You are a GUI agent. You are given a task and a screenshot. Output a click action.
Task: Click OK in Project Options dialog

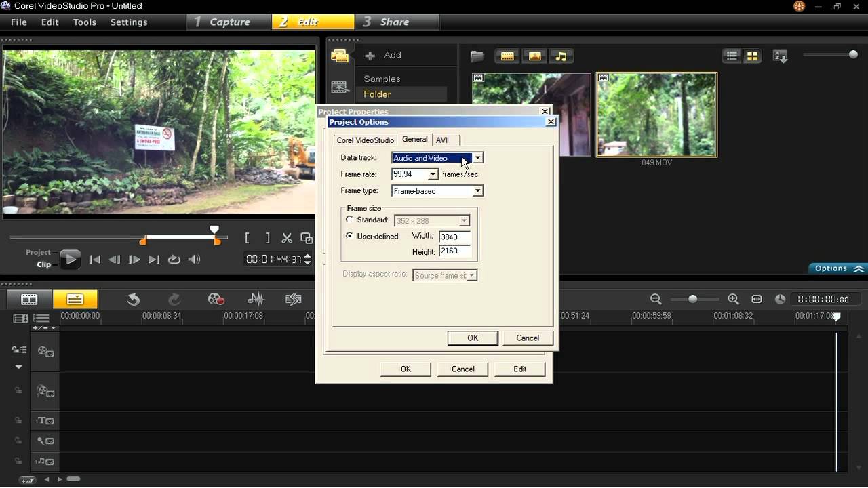(473, 338)
